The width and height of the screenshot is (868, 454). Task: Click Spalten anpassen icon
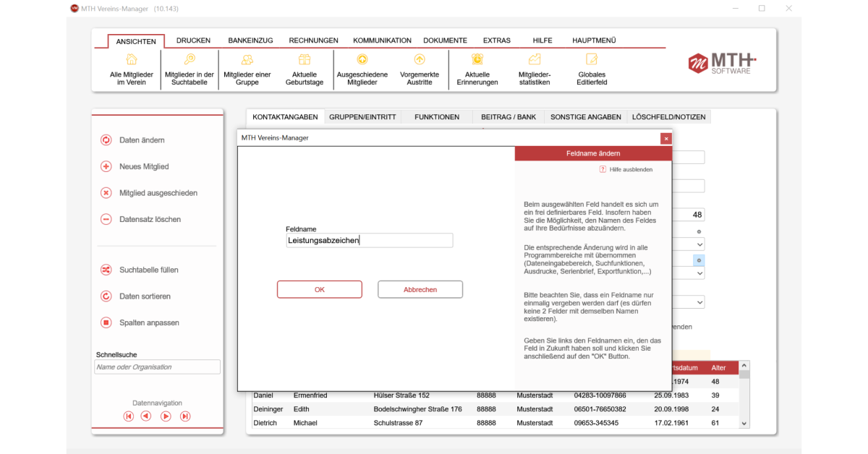click(x=106, y=322)
